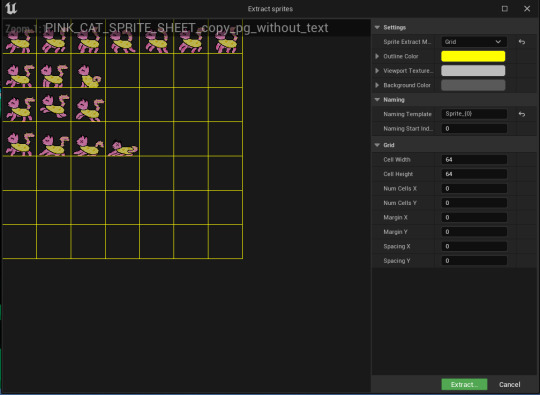The image size is (540, 395).
Task: Click the Extract button
Action: point(464,384)
